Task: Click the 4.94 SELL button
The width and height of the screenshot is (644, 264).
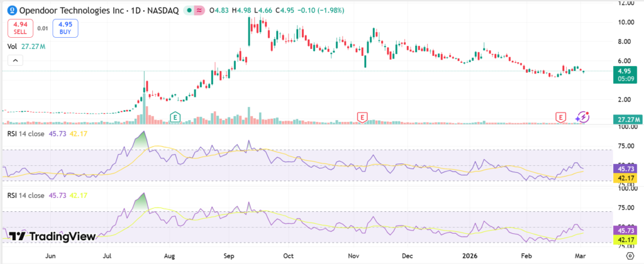Action: pos(19,28)
